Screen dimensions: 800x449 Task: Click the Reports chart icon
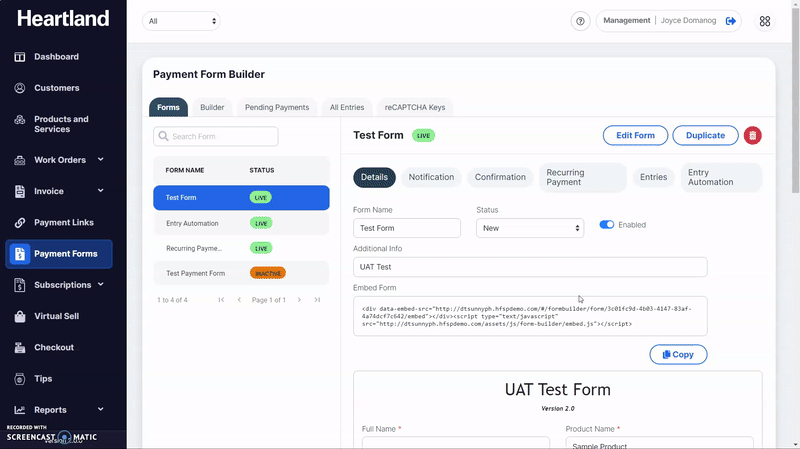click(x=19, y=410)
